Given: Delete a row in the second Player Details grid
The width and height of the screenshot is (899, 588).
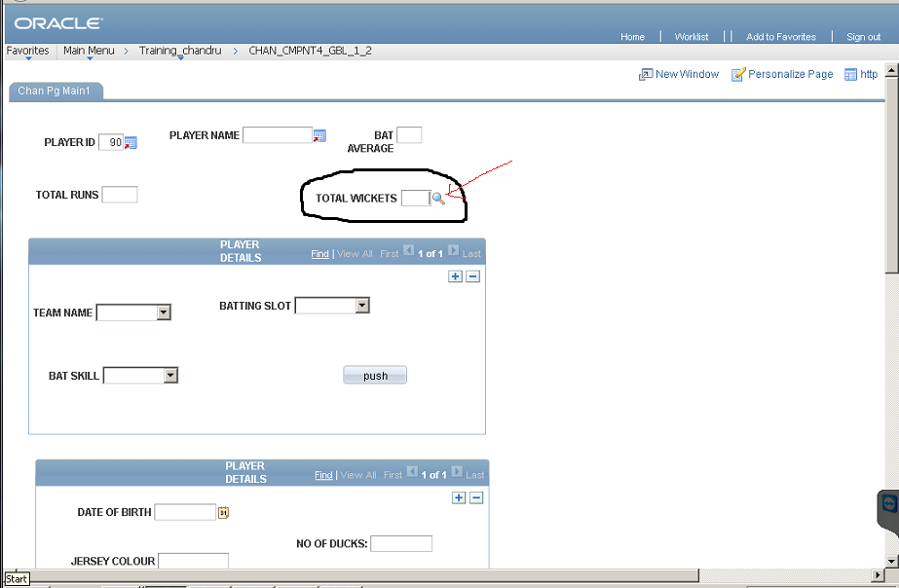Looking at the screenshot, I should (474, 497).
